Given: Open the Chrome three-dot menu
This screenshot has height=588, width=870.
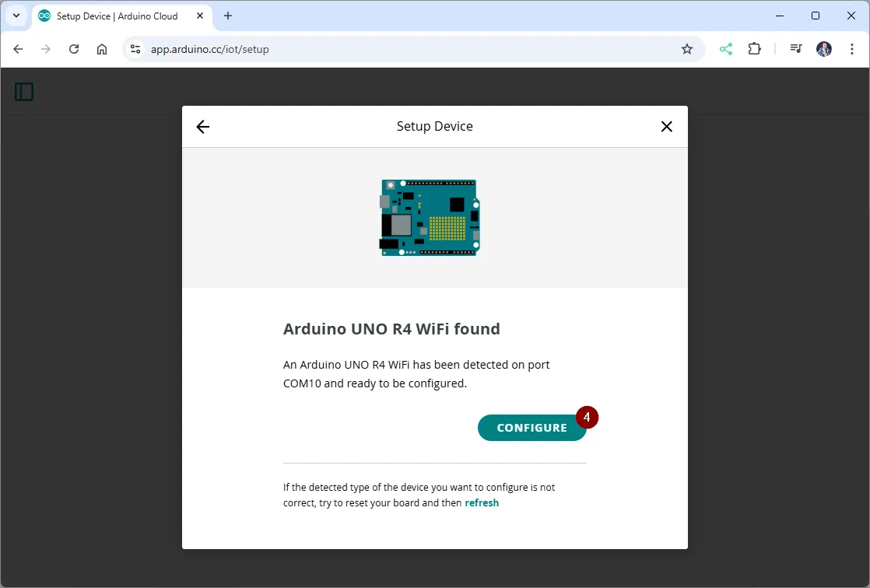Looking at the screenshot, I should pos(851,49).
